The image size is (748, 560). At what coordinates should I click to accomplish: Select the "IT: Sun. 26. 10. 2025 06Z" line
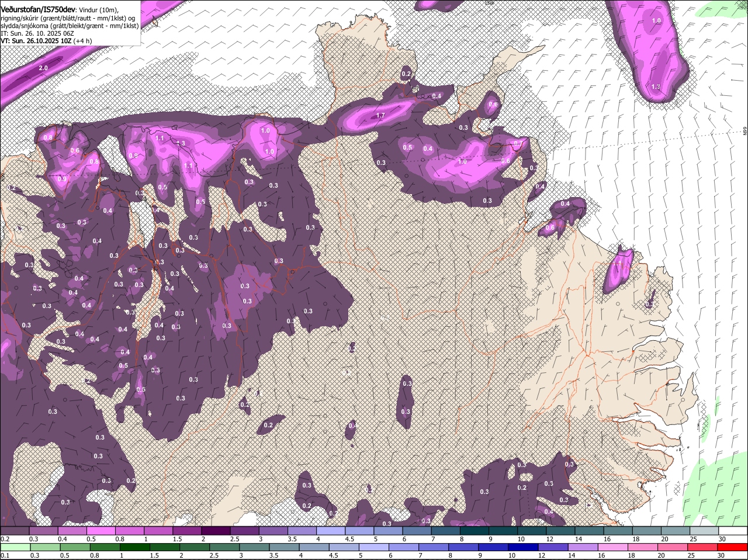[x=37, y=34]
